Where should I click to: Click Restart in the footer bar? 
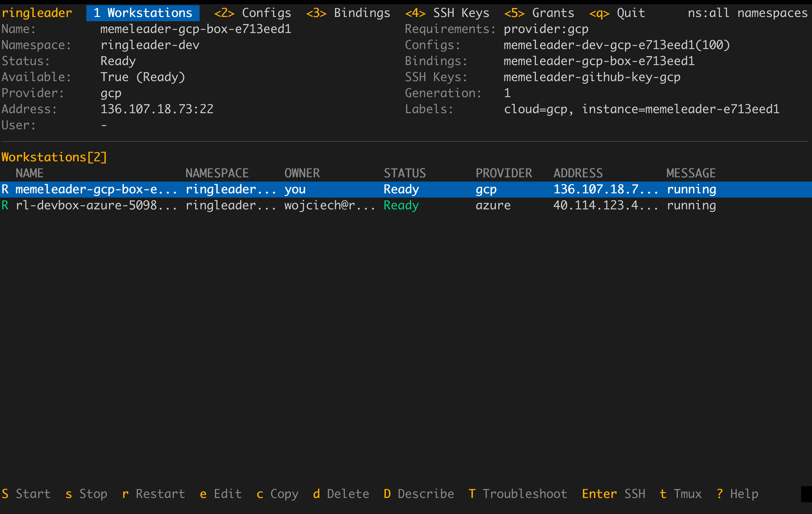(153, 494)
